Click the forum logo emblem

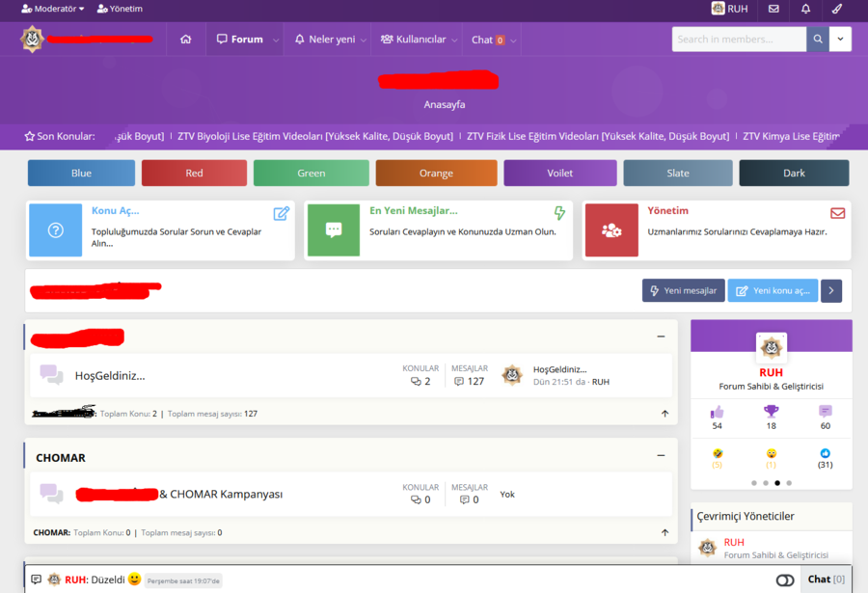(x=32, y=39)
